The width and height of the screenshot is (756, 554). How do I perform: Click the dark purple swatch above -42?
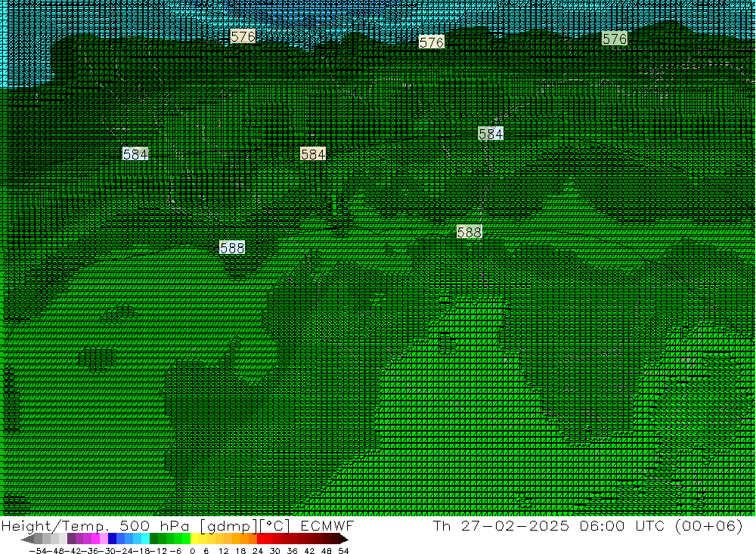pyautogui.click(x=71, y=539)
